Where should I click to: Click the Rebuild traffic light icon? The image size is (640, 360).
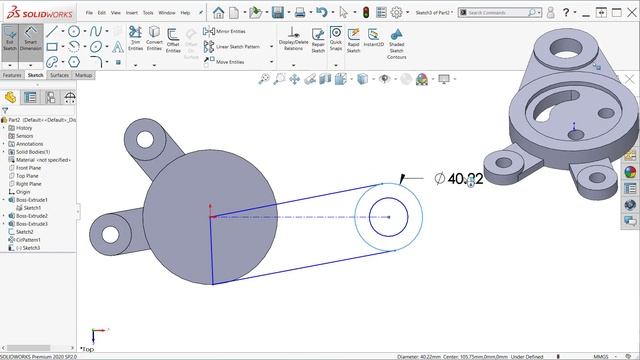click(366, 13)
